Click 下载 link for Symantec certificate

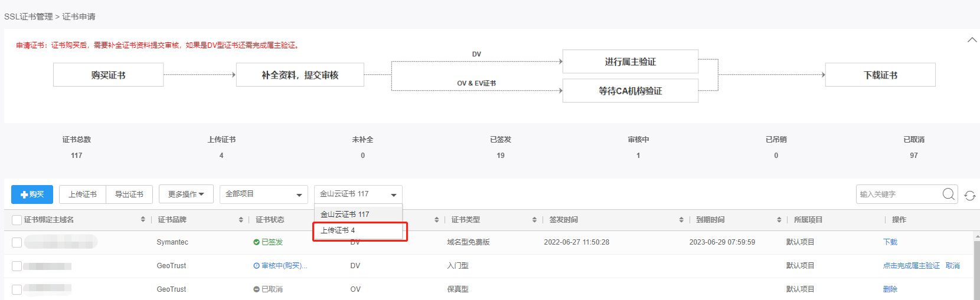point(890,242)
